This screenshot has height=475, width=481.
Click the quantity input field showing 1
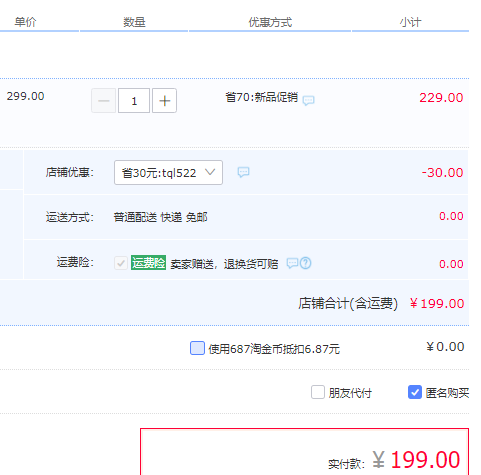134,101
